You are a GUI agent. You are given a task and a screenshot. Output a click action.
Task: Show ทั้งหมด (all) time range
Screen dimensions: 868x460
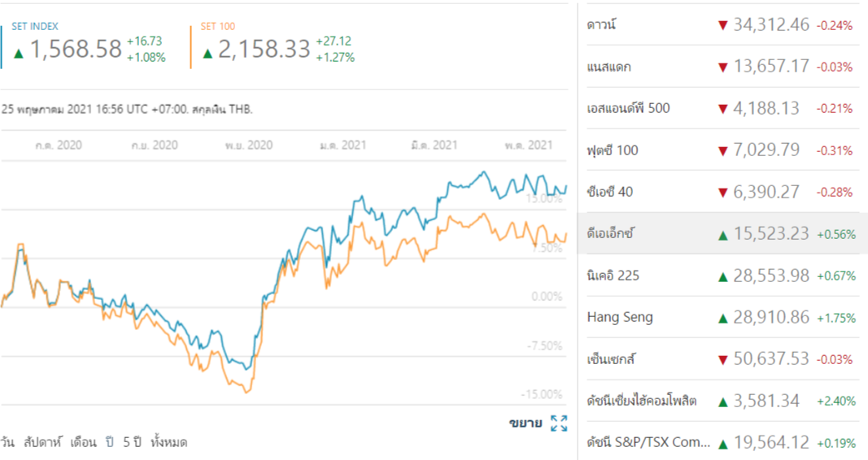click(169, 443)
